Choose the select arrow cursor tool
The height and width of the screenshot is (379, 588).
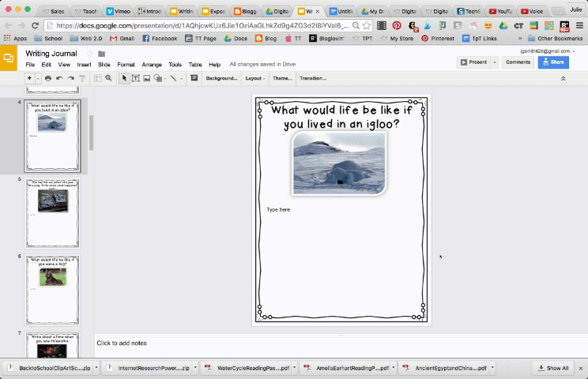[125, 78]
